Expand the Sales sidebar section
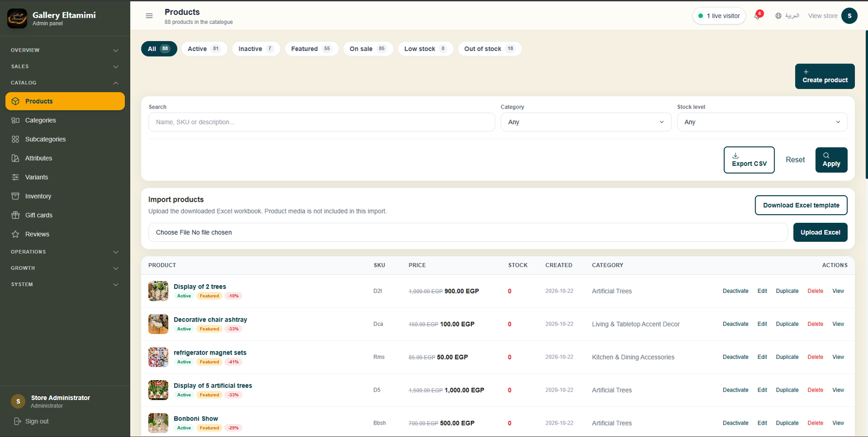 point(65,67)
